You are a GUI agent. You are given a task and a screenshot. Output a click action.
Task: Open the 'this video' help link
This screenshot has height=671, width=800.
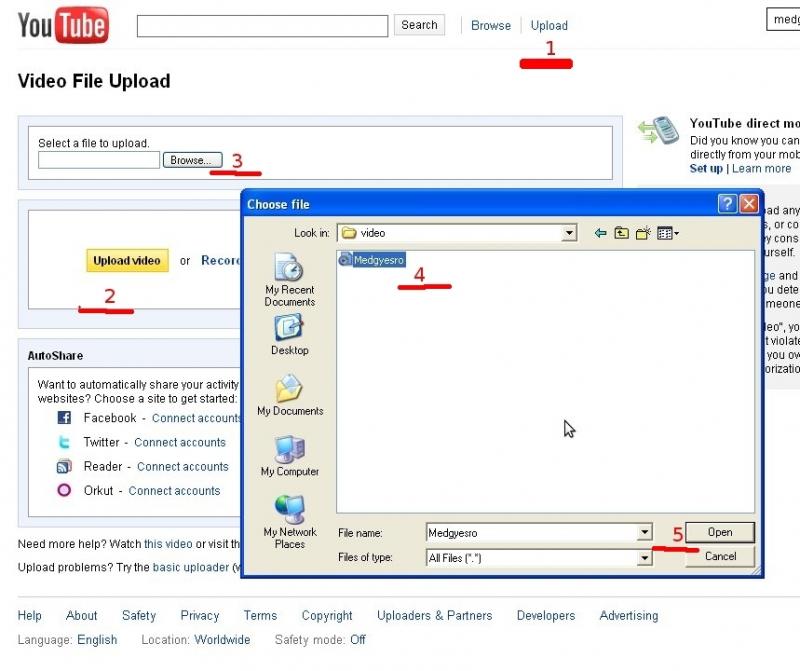point(168,544)
